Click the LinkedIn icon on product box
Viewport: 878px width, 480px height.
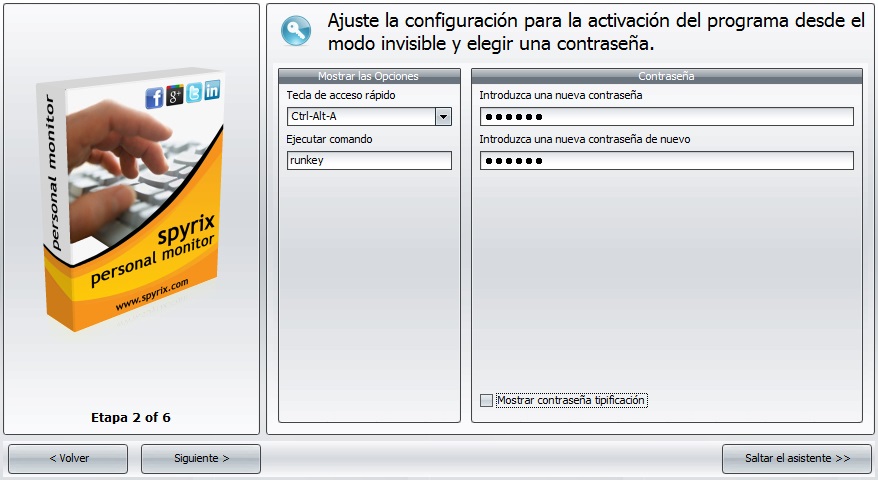(x=212, y=90)
